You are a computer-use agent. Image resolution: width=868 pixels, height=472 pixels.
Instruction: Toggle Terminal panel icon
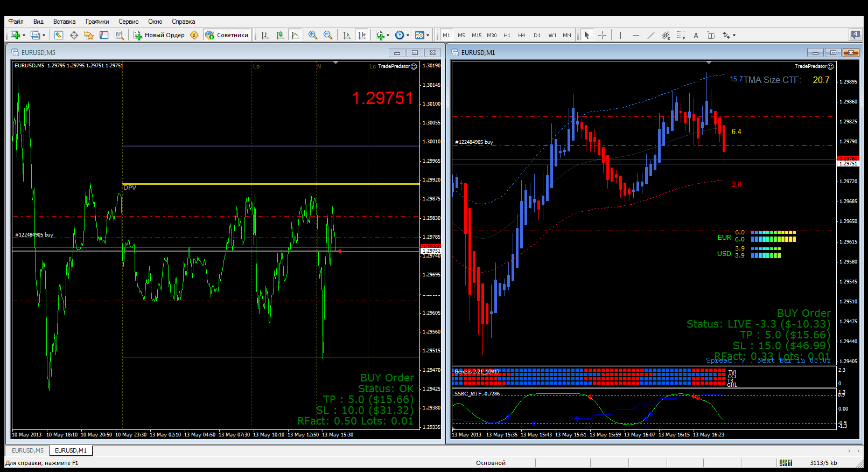click(x=104, y=35)
